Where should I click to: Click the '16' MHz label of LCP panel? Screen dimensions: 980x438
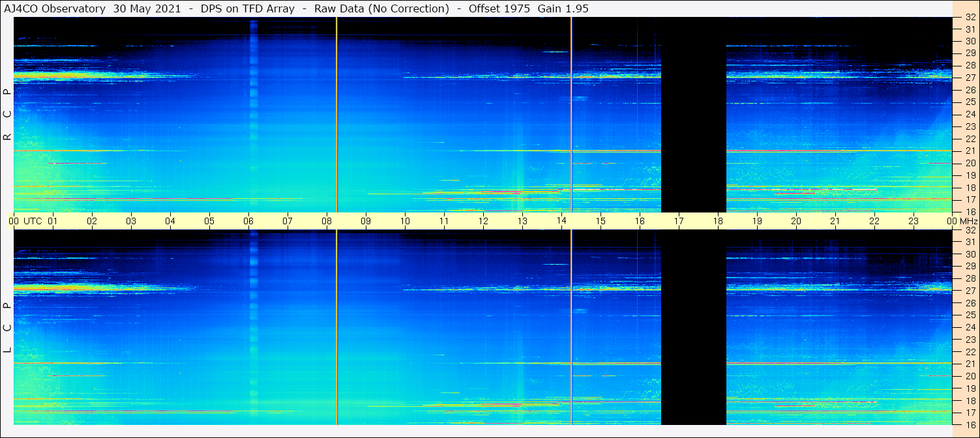(x=970, y=425)
